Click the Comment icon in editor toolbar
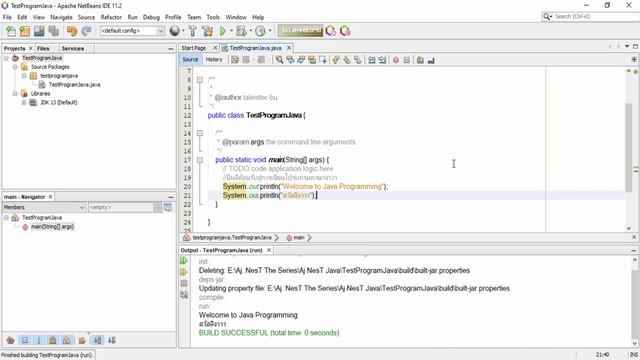The width and height of the screenshot is (640, 360). 420,60
